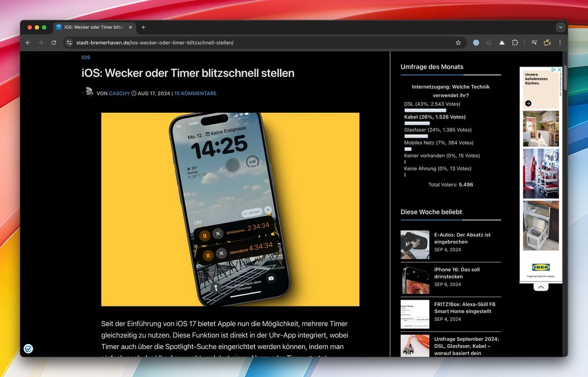Navigate back using the arrow icon
The image size is (588, 377).
pos(28,43)
